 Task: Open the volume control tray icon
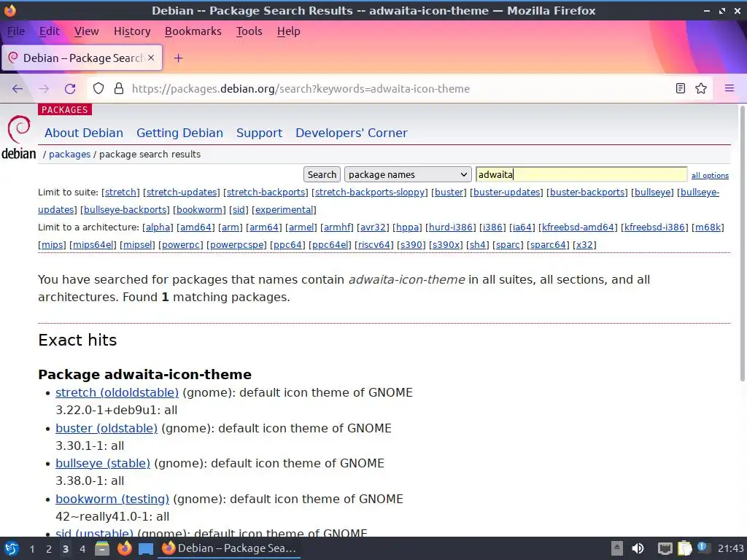pos(638,548)
